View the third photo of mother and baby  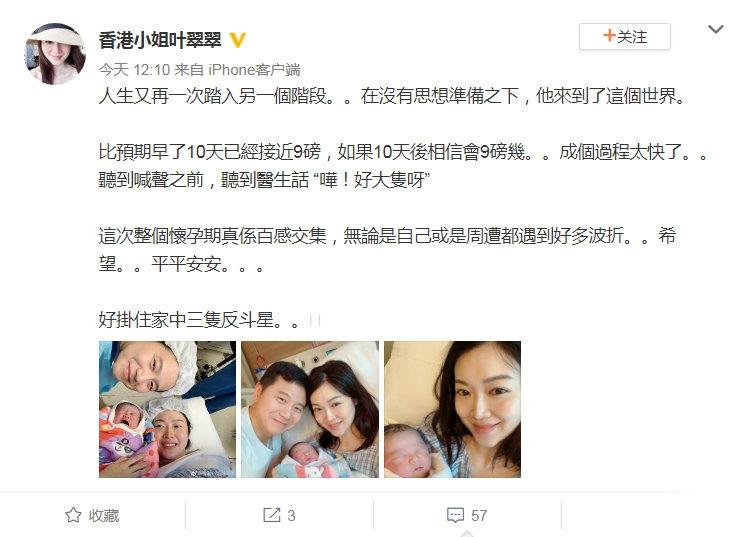point(453,409)
